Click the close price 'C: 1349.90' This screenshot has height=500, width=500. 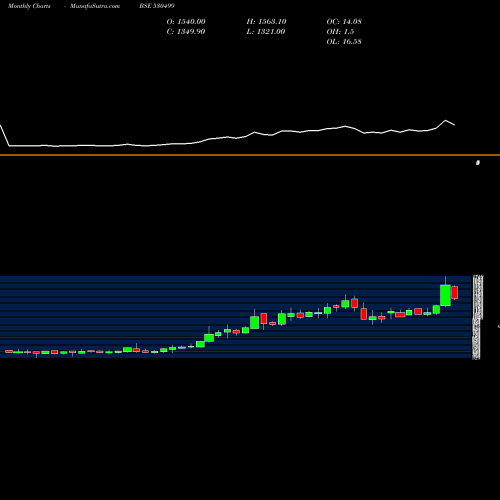186,32
